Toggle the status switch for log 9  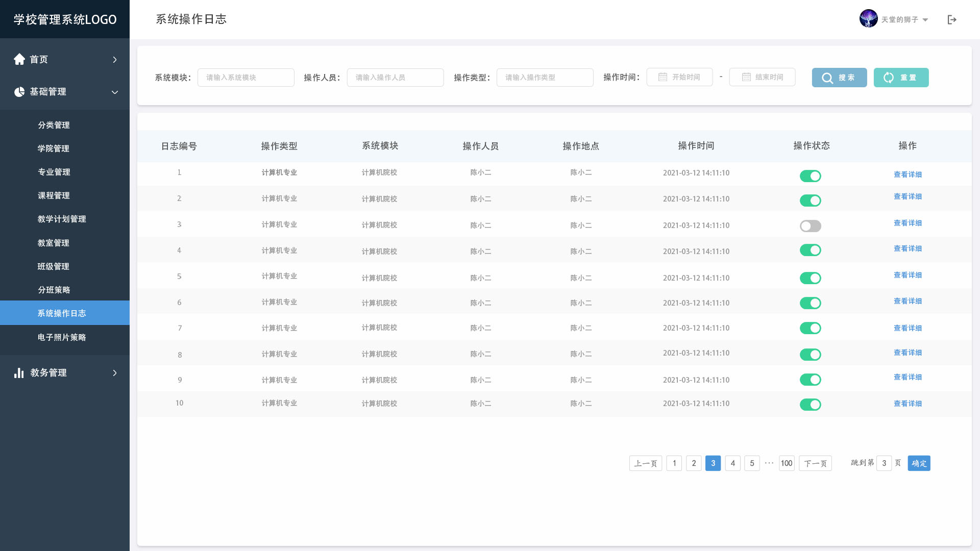(x=811, y=380)
